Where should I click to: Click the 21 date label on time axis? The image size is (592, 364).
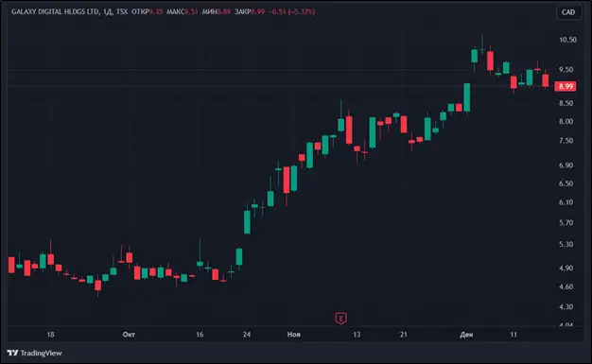[x=404, y=335]
